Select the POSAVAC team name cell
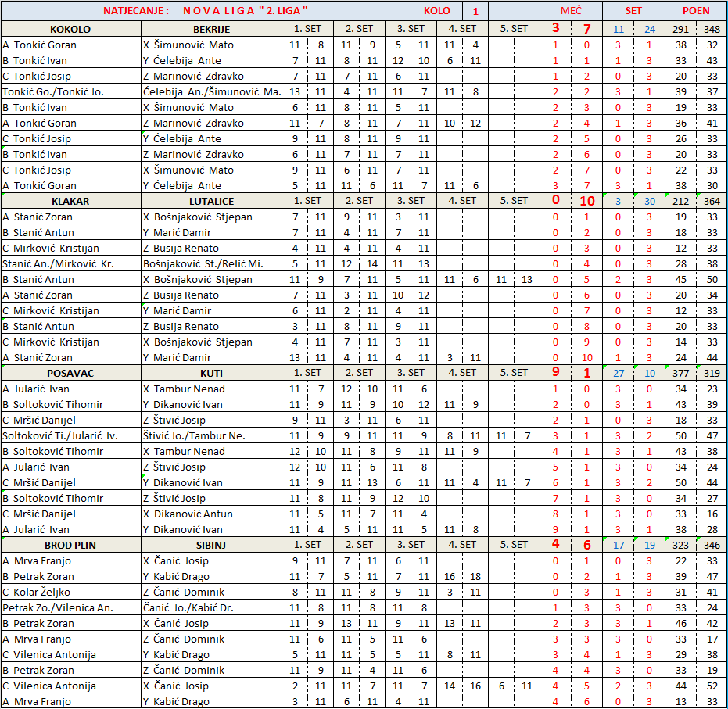This screenshot has height=709, width=728. [x=70, y=373]
